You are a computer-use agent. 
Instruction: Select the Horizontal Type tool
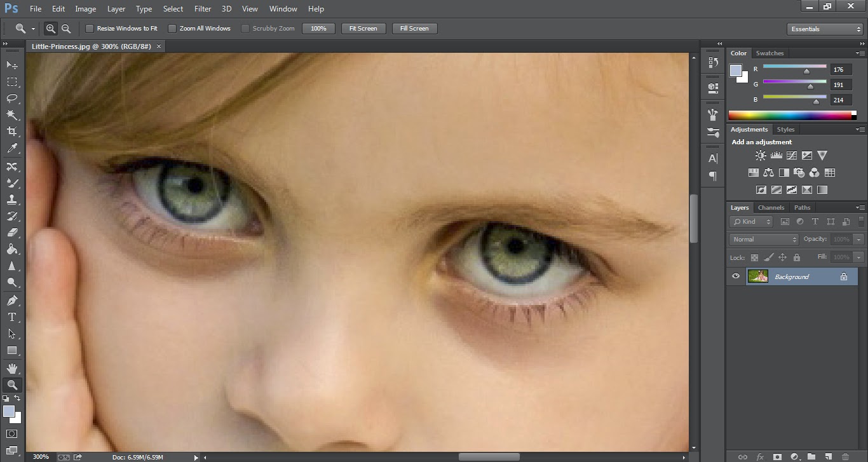click(12, 317)
